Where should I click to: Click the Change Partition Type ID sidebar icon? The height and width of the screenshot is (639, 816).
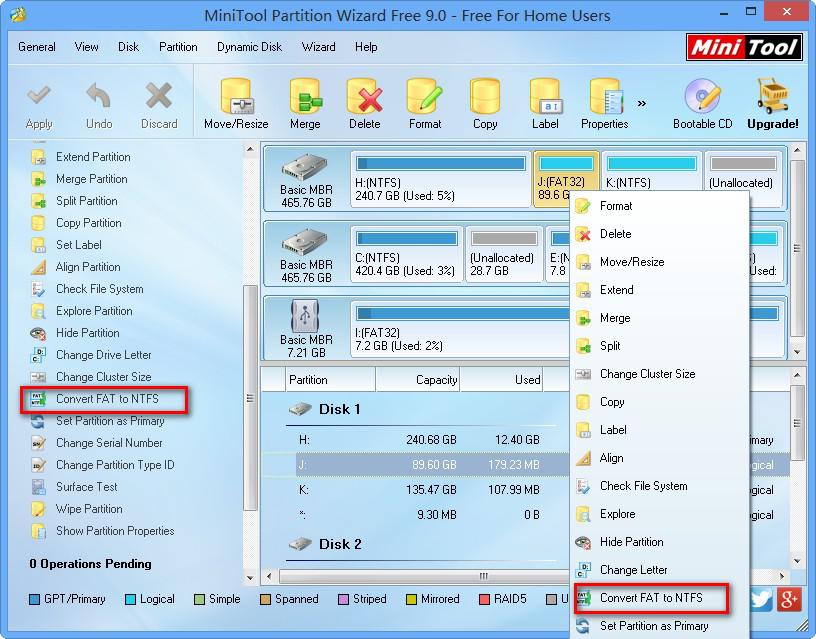click(x=38, y=465)
